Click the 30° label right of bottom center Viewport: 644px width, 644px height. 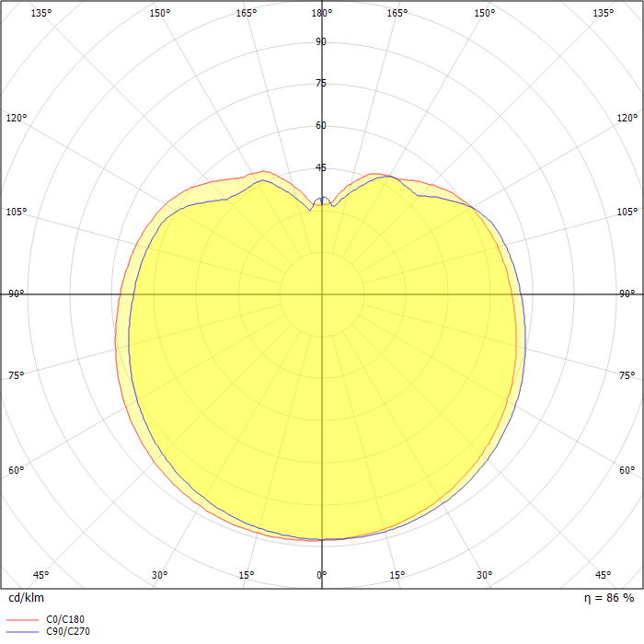point(484,575)
